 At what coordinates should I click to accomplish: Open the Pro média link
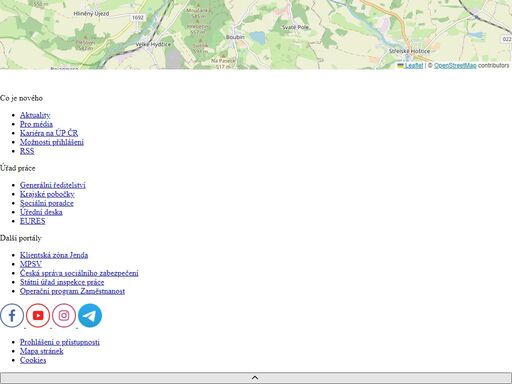pyautogui.click(x=36, y=124)
